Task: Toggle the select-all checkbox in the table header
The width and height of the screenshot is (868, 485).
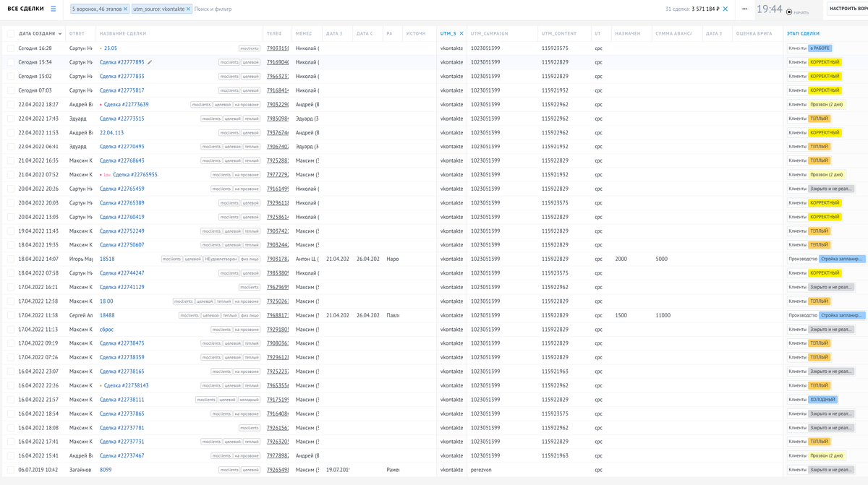Action: point(11,33)
